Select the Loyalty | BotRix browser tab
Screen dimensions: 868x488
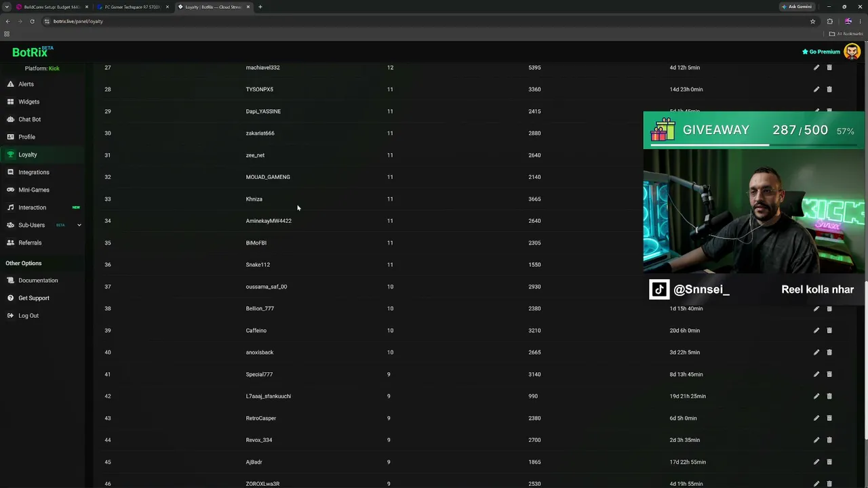(x=213, y=7)
